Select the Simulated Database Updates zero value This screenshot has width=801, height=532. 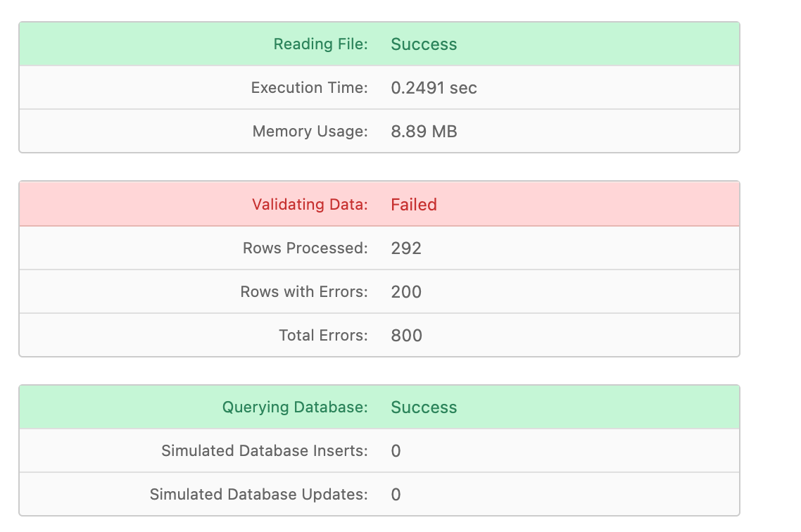coord(396,494)
